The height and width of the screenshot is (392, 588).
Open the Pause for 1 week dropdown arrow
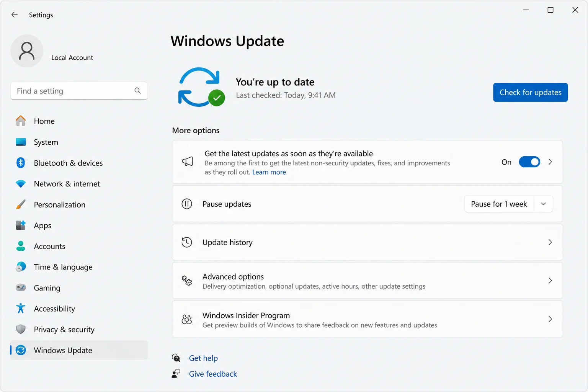[x=543, y=204]
